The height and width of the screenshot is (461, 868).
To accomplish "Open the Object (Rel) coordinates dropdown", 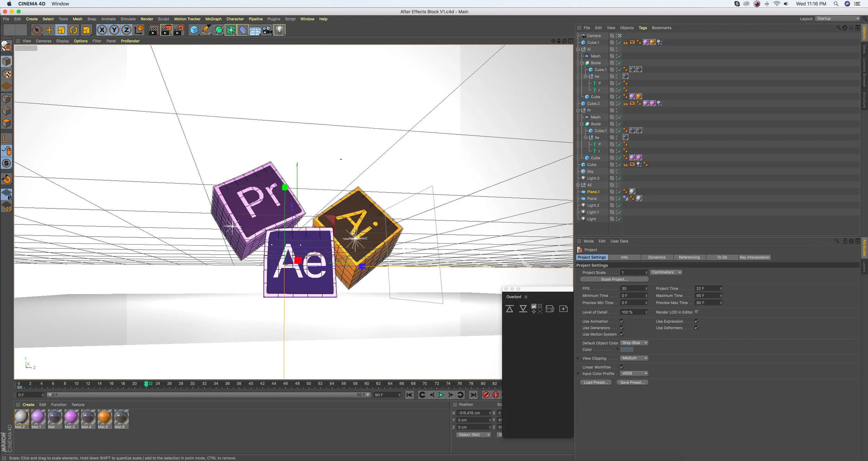I will (x=474, y=435).
